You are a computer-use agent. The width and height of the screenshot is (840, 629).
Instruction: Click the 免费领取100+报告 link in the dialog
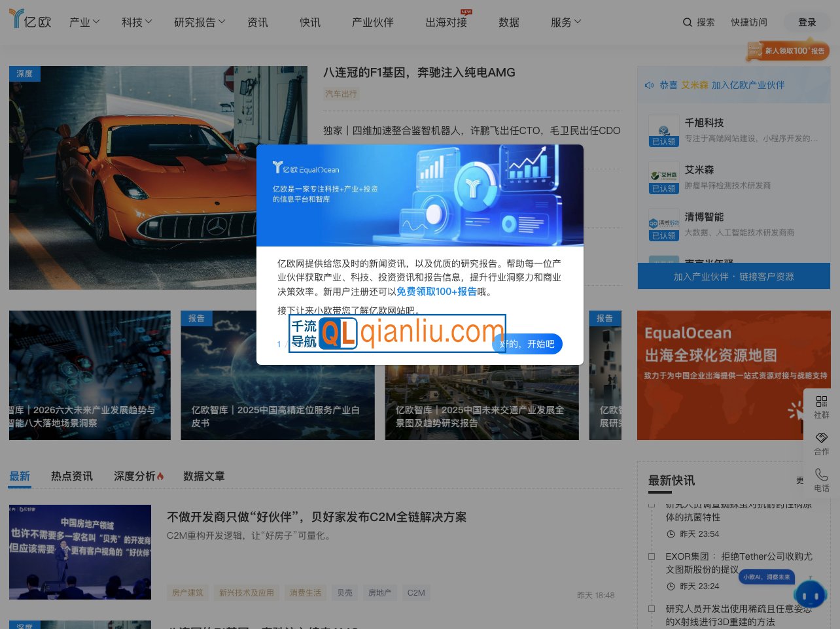(x=436, y=292)
